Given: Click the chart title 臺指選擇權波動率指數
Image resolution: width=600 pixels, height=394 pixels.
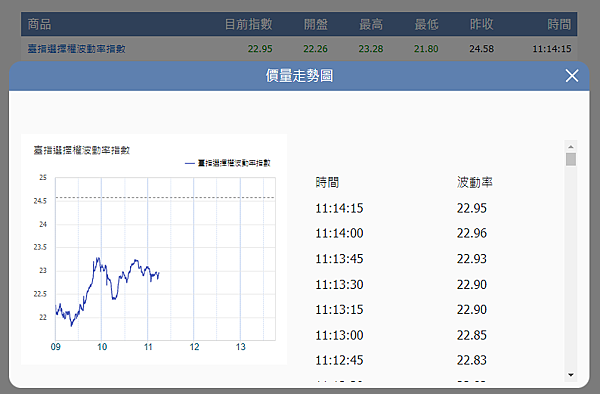Looking at the screenshot, I should pyautogui.click(x=82, y=150).
